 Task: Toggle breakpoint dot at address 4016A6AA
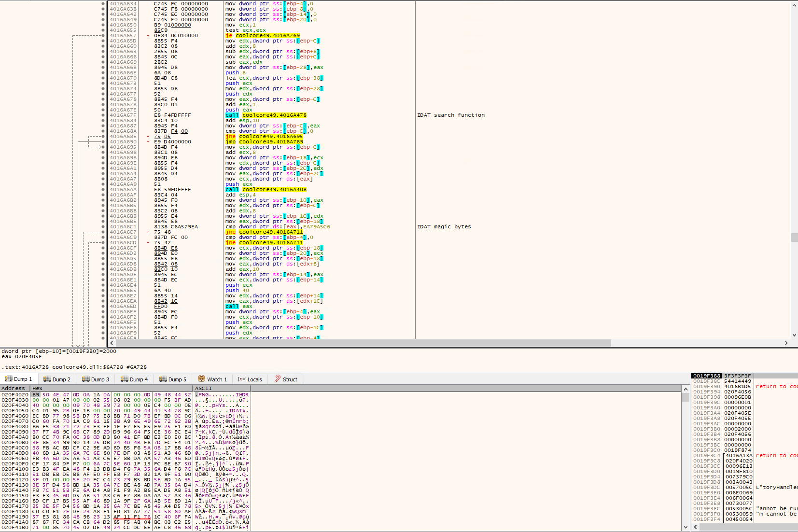pyautogui.click(x=103, y=189)
